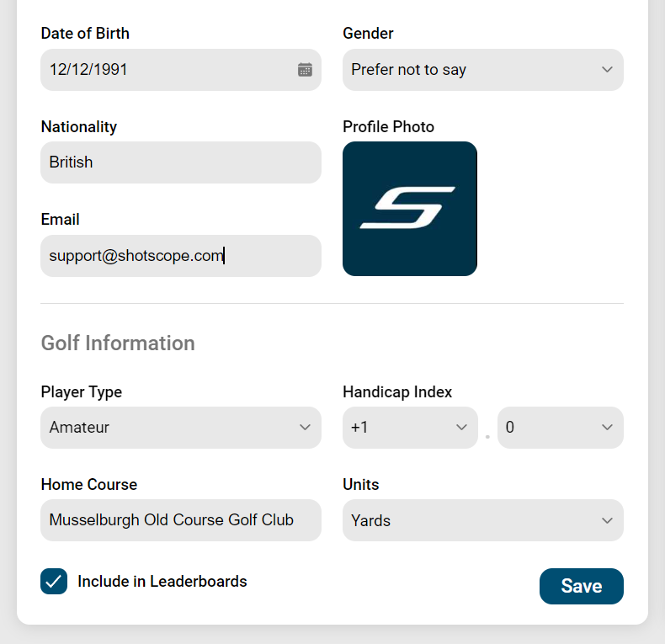The height and width of the screenshot is (644, 665).
Task: Open the Gender dropdown showing Prefer not to say
Action: click(x=483, y=70)
